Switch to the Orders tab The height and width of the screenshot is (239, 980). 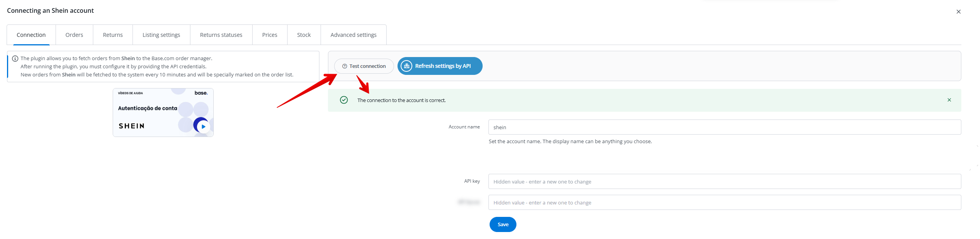tap(74, 35)
